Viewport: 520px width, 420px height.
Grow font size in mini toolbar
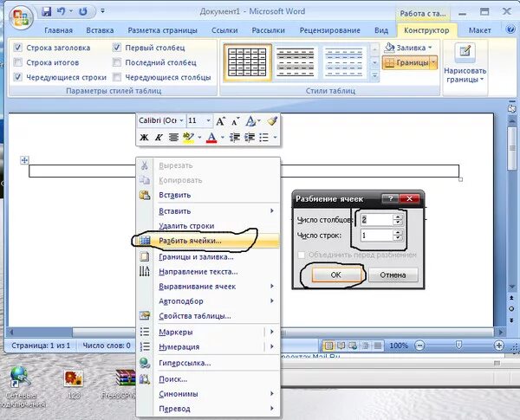tap(220, 121)
